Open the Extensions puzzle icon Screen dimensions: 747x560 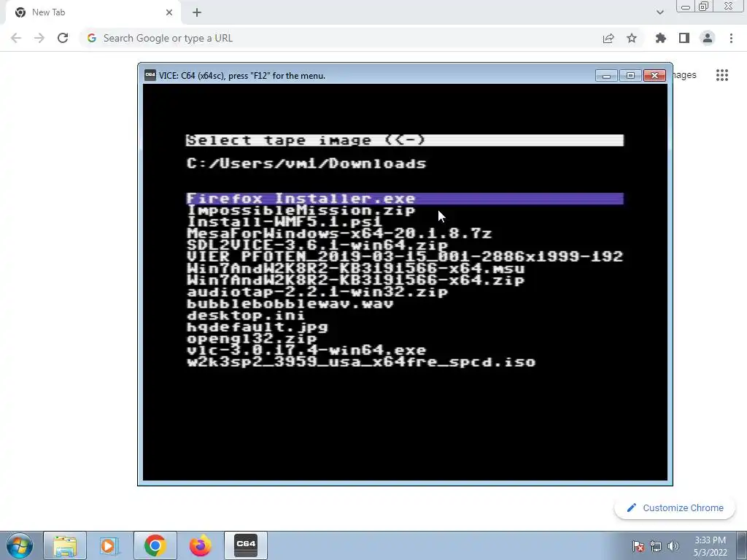[x=661, y=38]
